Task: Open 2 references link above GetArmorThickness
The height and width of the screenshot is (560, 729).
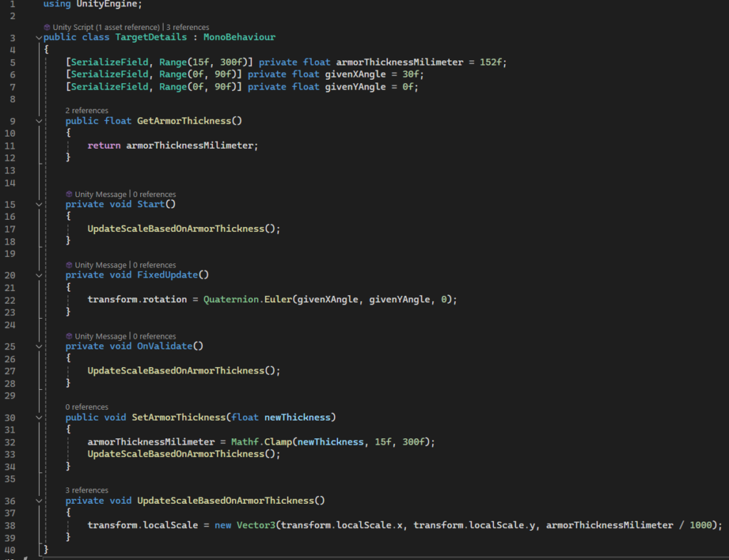Action: (x=87, y=110)
